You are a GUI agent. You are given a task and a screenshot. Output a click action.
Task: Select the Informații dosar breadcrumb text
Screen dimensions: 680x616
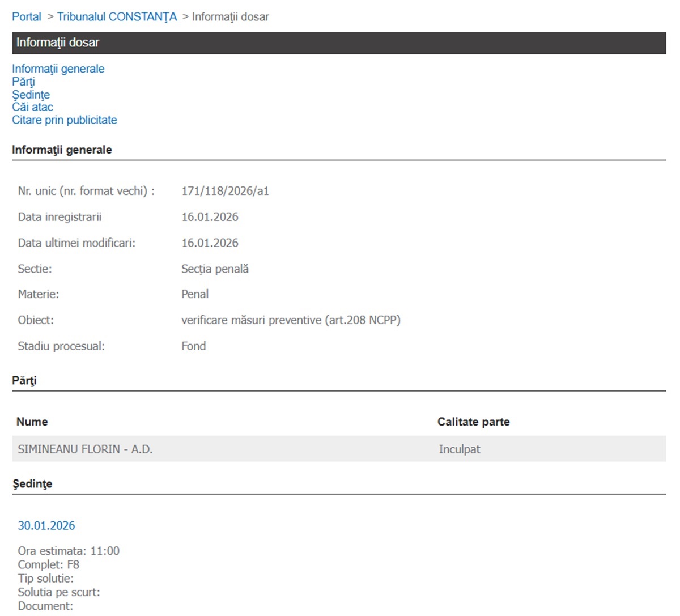coord(231,17)
